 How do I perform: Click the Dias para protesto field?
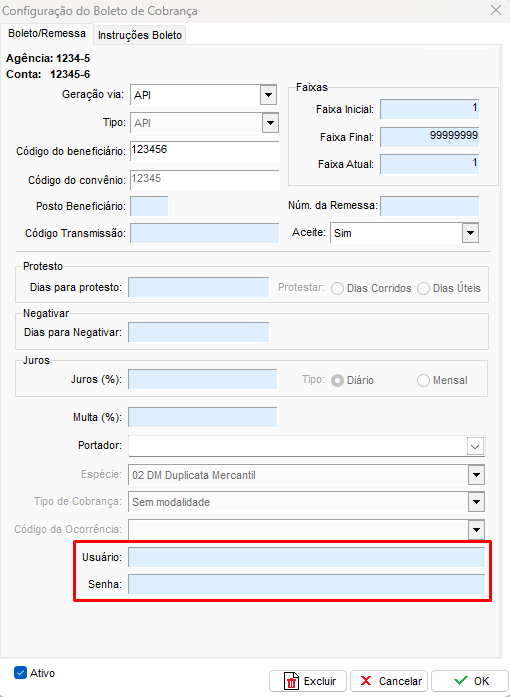[x=199, y=287]
